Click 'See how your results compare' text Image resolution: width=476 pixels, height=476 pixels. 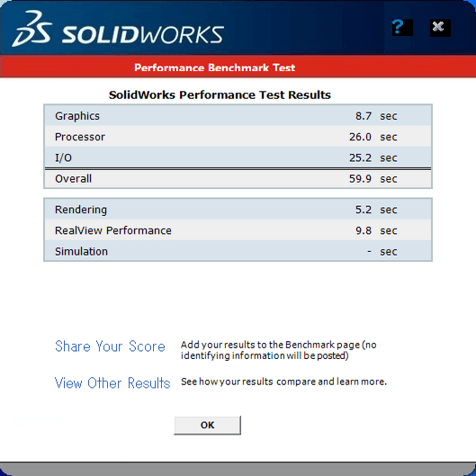(x=283, y=382)
